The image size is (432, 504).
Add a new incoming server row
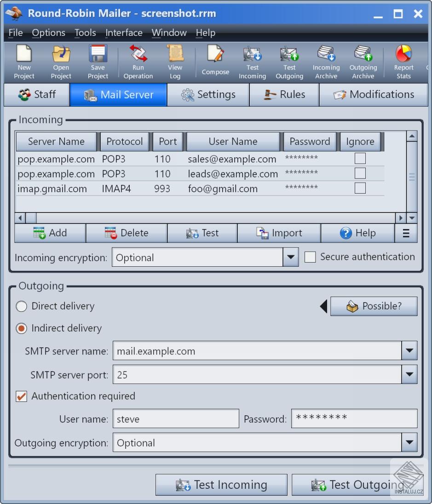click(50, 233)
